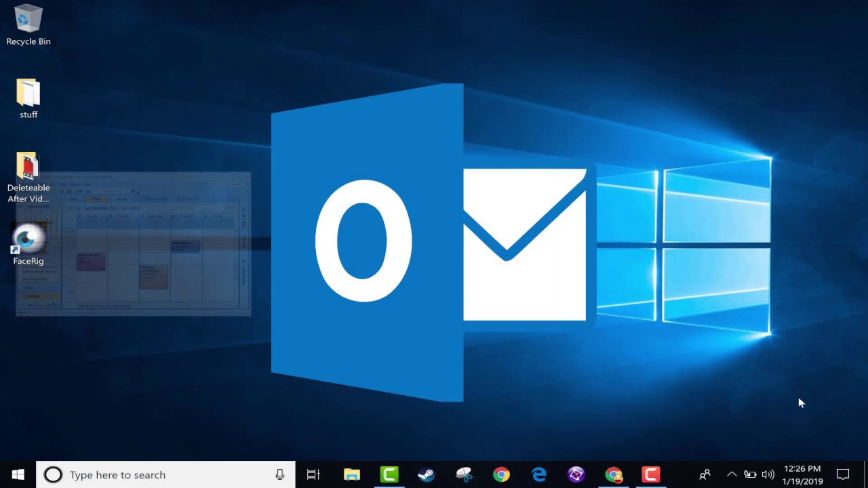Image resolution: width=868 pixels, height=488 pixels.
Task: Click the Open a Shared Calendar link
Action: click(39, 271)
